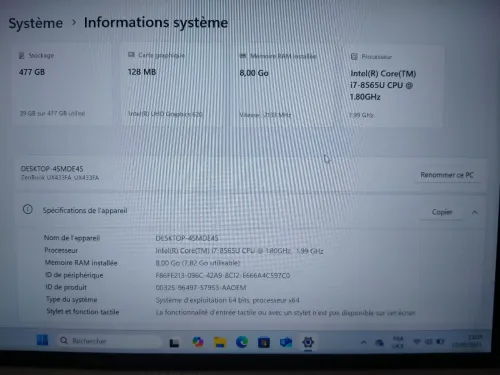Open the battery status tray icon
Image resolution: width=500 pixels, height=375 pixels.
pos(440,342)
